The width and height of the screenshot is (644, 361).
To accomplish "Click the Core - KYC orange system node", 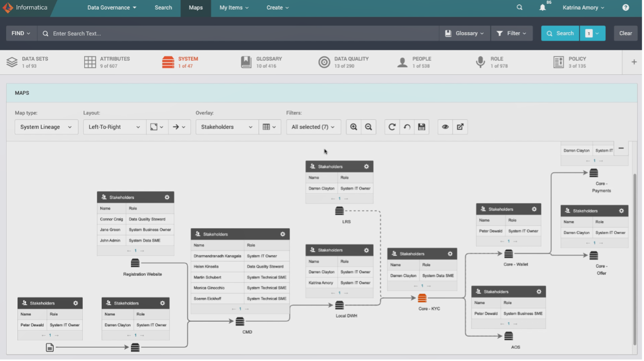I will (x=422, y=298).
